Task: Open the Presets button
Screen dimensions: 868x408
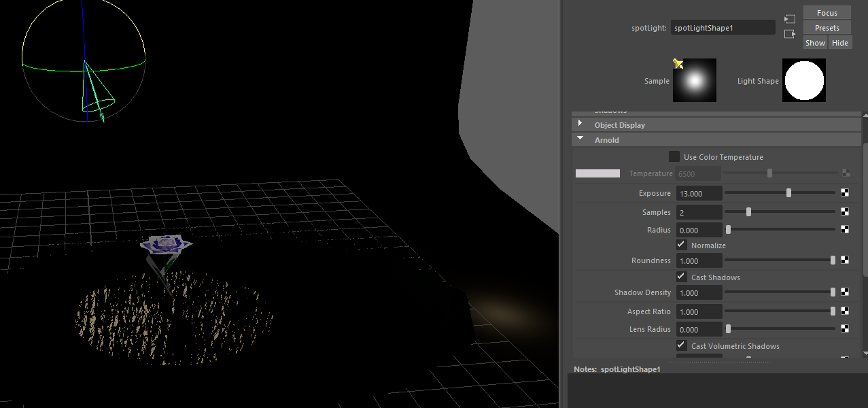Action: coord(827,28)
